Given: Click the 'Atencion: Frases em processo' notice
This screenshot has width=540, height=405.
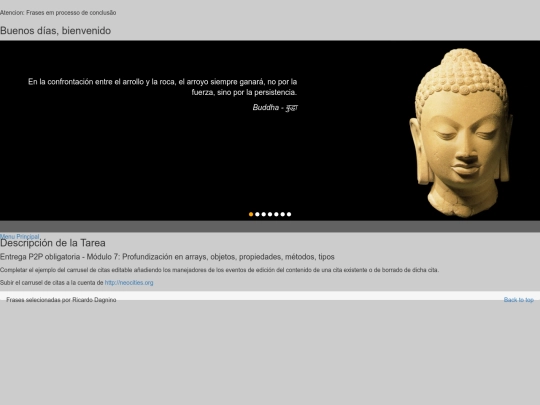Looking at the screenshot, I should (58, 13).
